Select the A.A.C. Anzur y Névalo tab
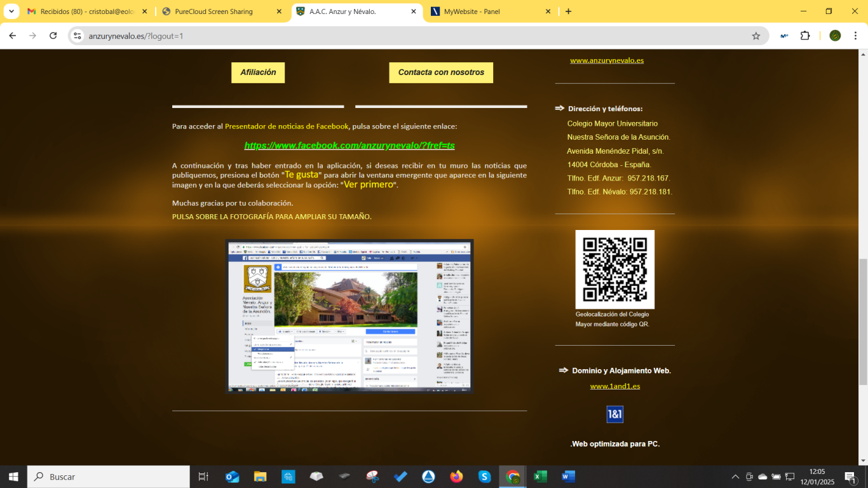868x488 pixels. point(356,11)
